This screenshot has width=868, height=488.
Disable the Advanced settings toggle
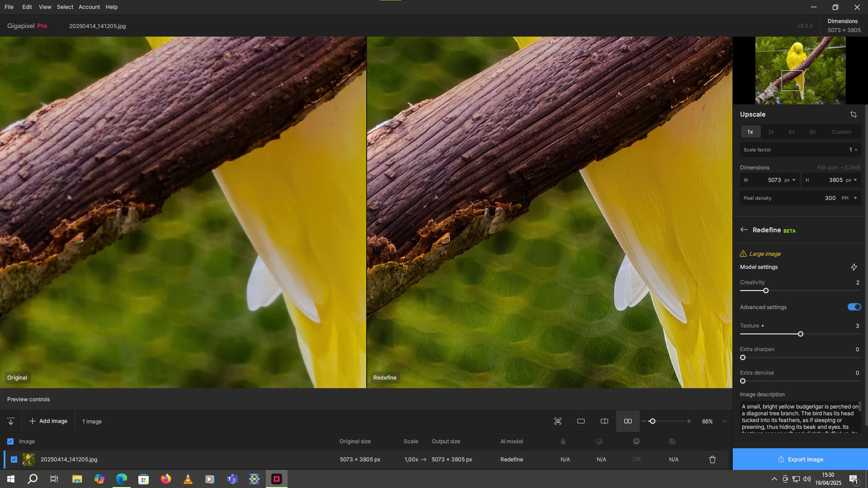(854, 307)
